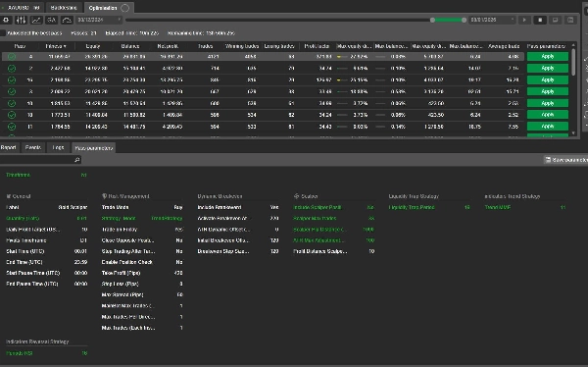Select the XAUUSD instance tab
Image resolution: width=588 pixels, height=367 pixels.
point(23,8)
